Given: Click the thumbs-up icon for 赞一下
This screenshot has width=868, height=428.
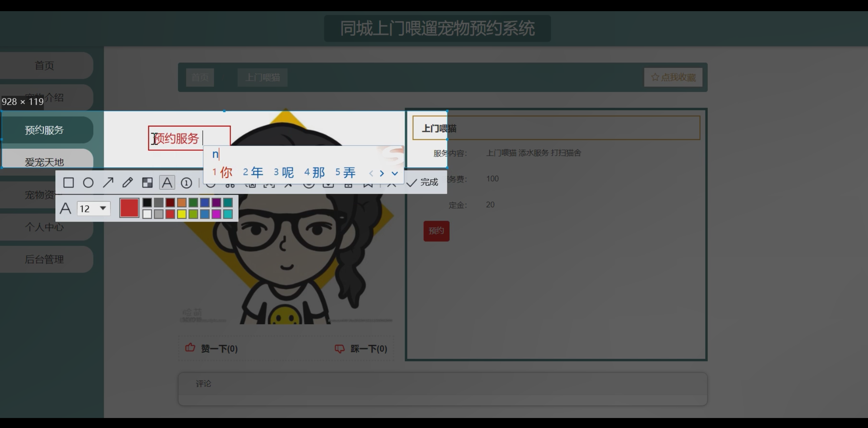Looking at the screenshot, I should (x=190, y=348).
